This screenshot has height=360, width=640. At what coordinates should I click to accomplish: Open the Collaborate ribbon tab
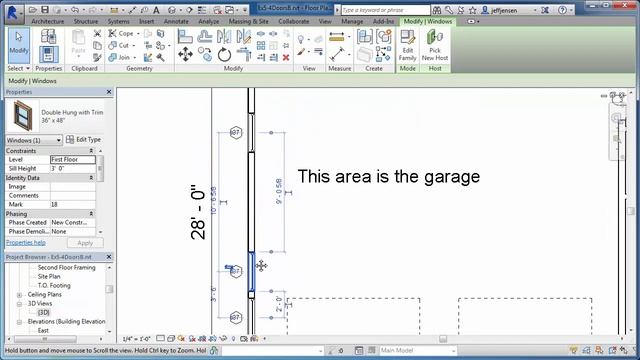click(293, 21)
